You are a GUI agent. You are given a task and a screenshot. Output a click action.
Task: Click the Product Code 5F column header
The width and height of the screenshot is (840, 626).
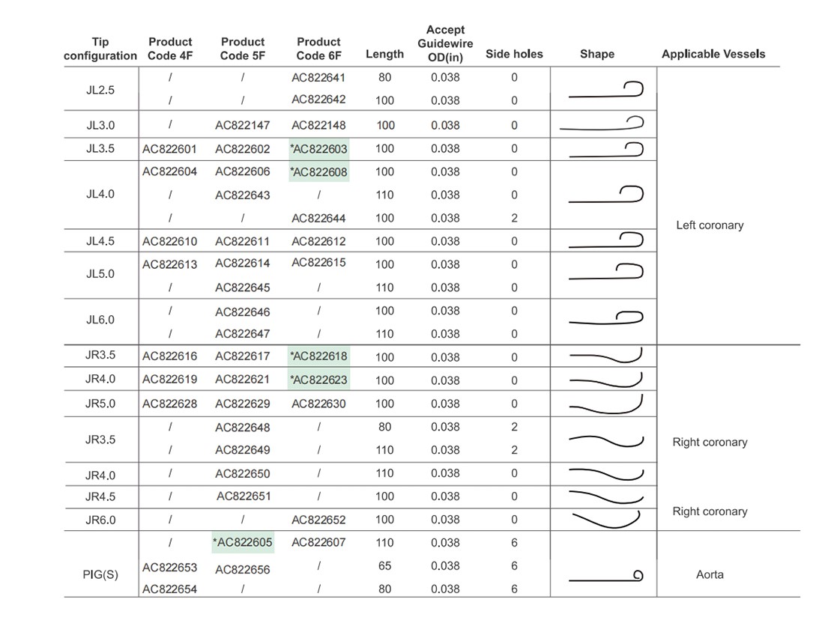pos(243,48)
